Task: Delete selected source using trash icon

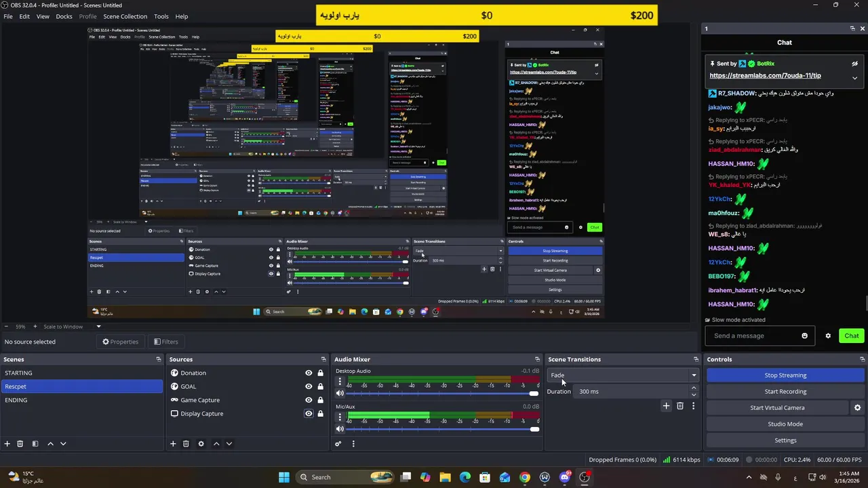Action: click(x=186, y=444)
